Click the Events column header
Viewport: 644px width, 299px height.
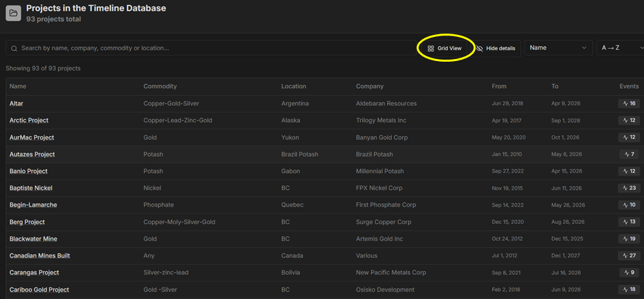[x=629, y=86]
